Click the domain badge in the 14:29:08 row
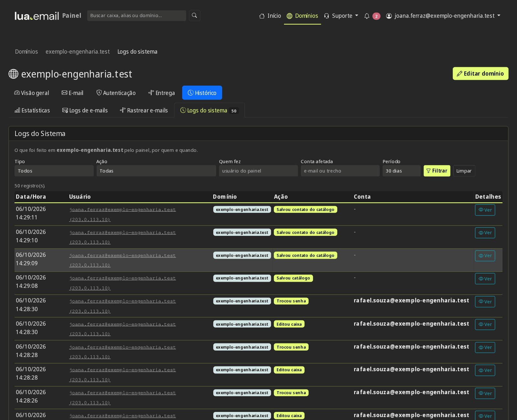Screen dimensions: 517x420 point(242,278)
